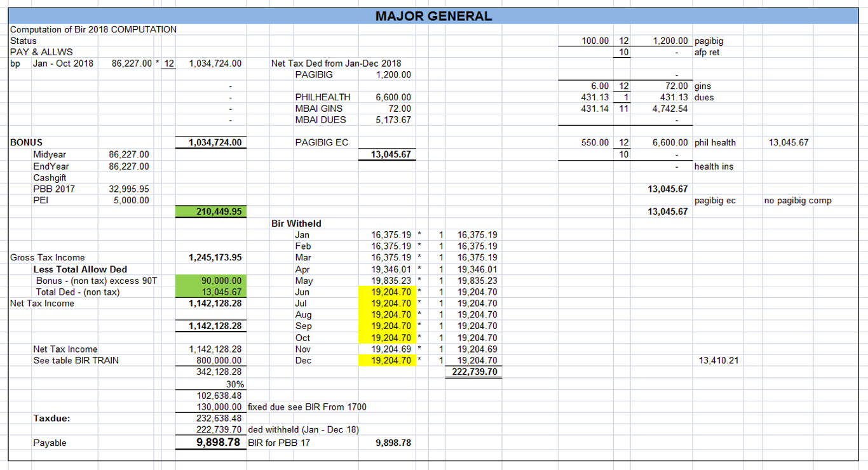Screen dimensions: 868x470
Task: Click the yellow 19,204.70 cell in Jun row
Action: [388, 292]
